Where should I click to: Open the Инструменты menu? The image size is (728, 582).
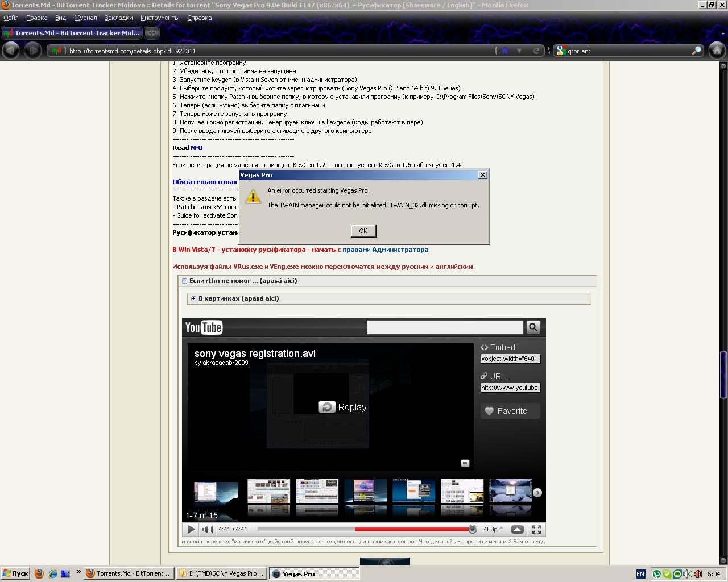pos(160,18)
